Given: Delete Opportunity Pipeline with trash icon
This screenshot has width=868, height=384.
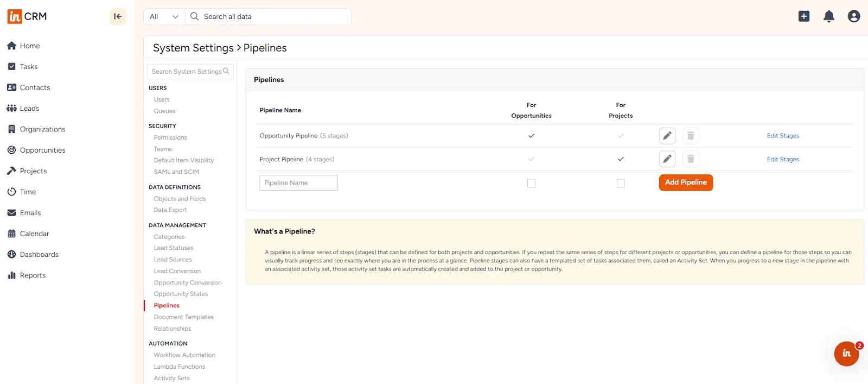Looking at the screenshot, I should pos(691,136).
